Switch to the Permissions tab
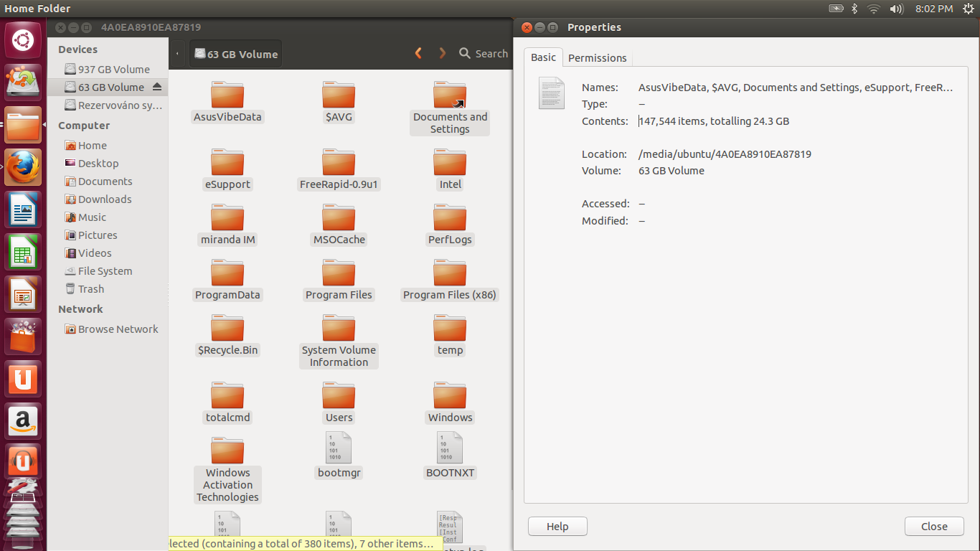This screenshot has width=980, height=551. [x=597, y=58]
